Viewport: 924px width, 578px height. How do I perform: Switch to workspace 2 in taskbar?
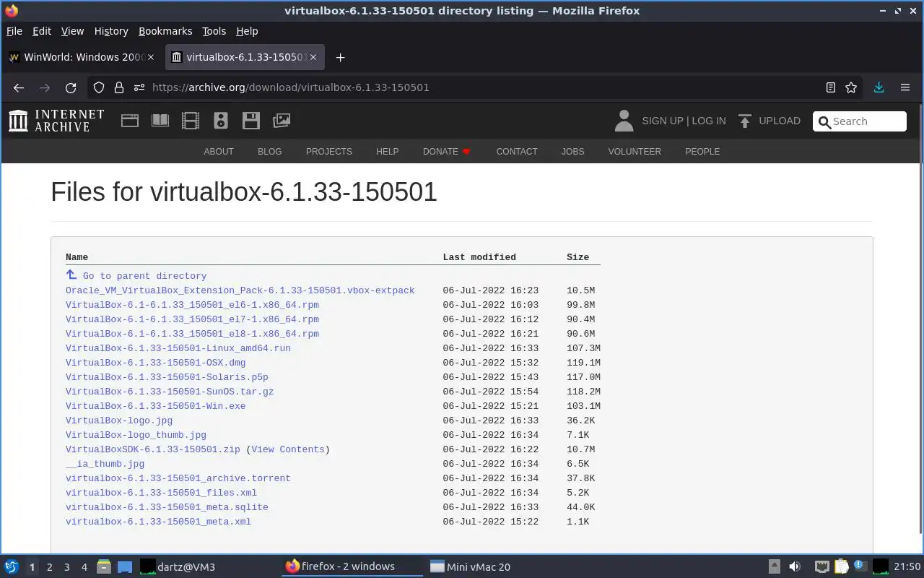pyautogui.click(x=49, y=567)
